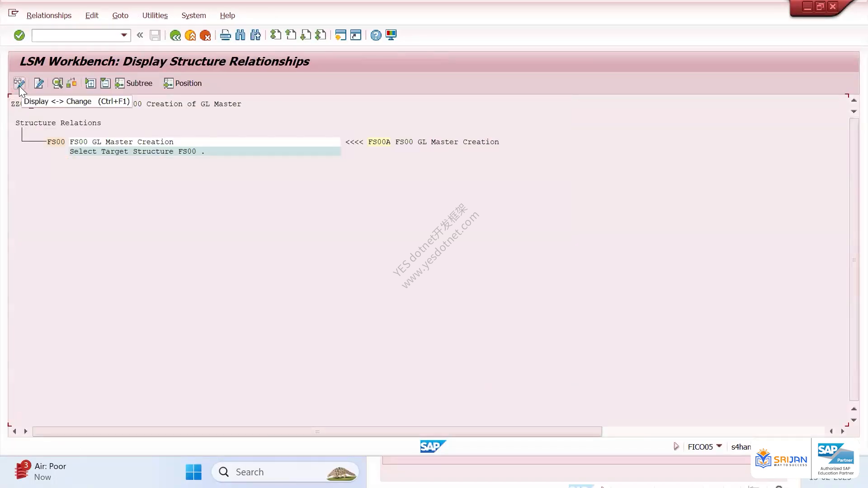Image resolution: width=868 pixels, height=488 pixels.
Task: Click the orange Exit icon
Action: pyautogui.click(x=190, y=35)
